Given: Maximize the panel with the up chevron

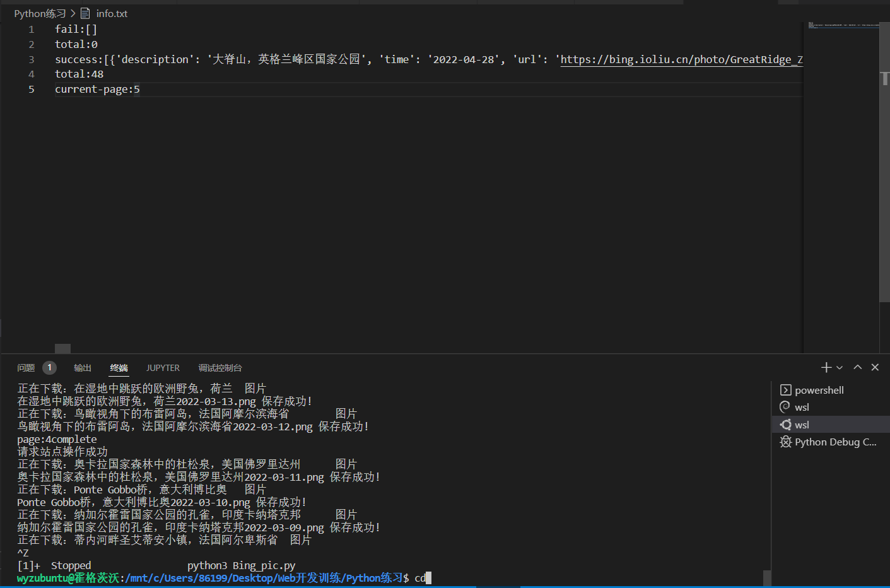Looking at the screenshot, I should point(858,367).
